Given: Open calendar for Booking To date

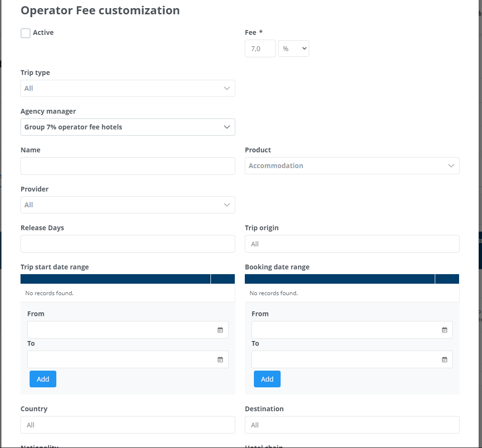Looking at the screenshot, I should click(x=444, y=360).
